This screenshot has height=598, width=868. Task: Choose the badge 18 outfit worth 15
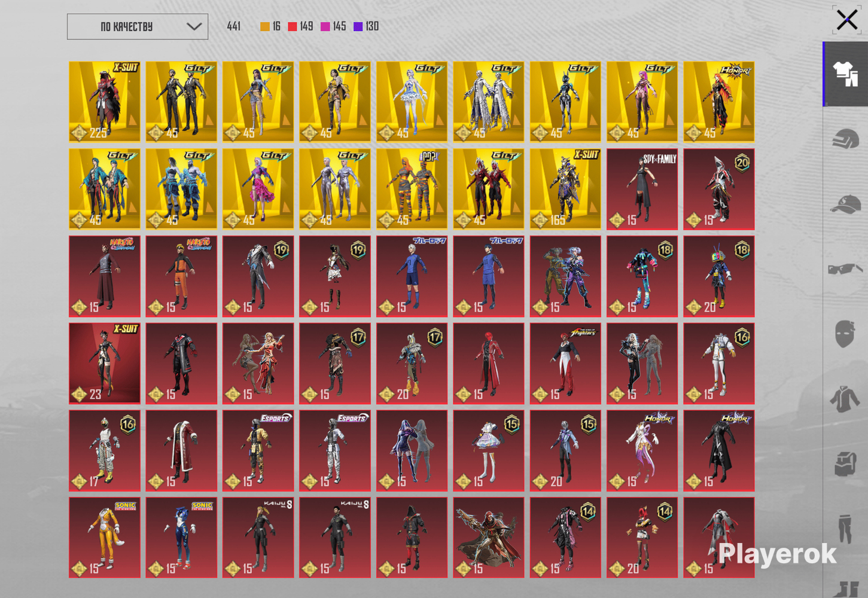[x=642, y=276]
